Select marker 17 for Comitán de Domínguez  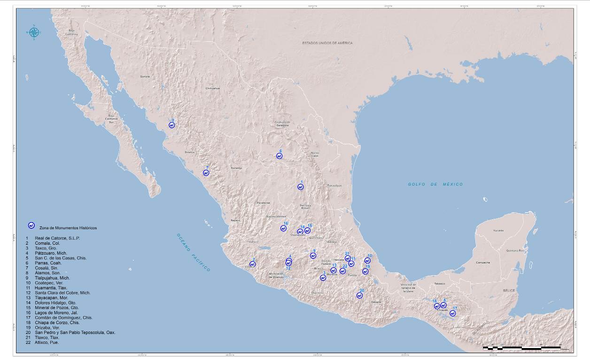click(452, 313)
